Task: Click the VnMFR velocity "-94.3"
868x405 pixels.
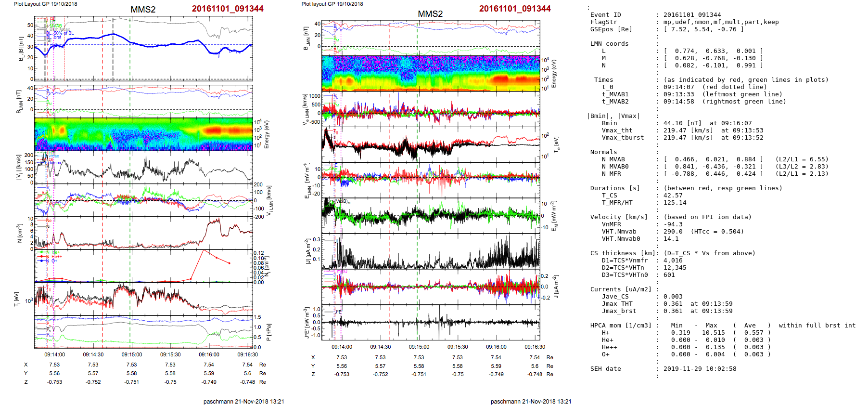Action: [673, 224]
